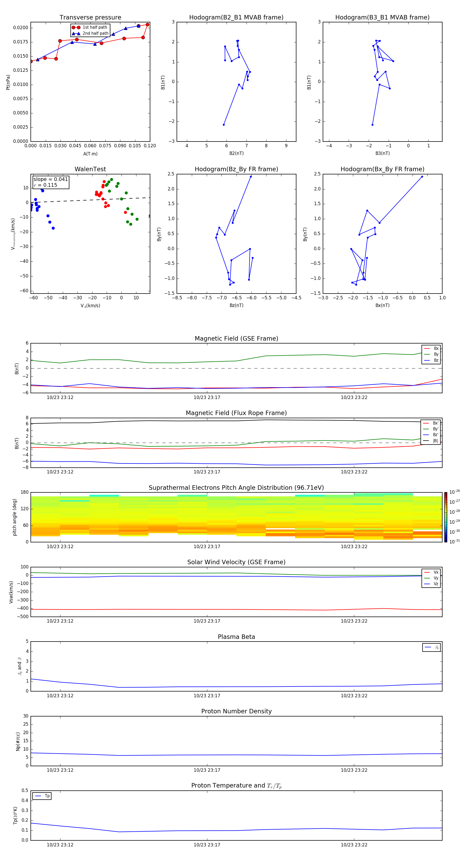
Task: Click the |B| legend entry in Flux Rope panel
Action: [x=431, y=441]
